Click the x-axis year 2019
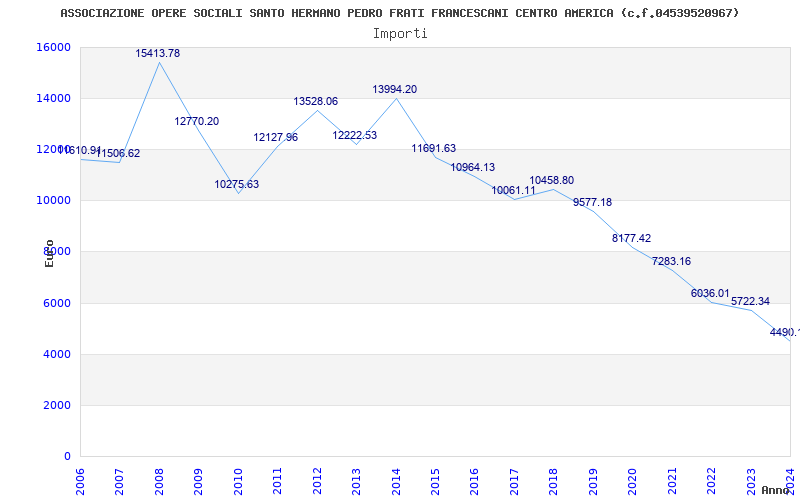The width and height of the screenshot is (800, 500). (593, 480)
